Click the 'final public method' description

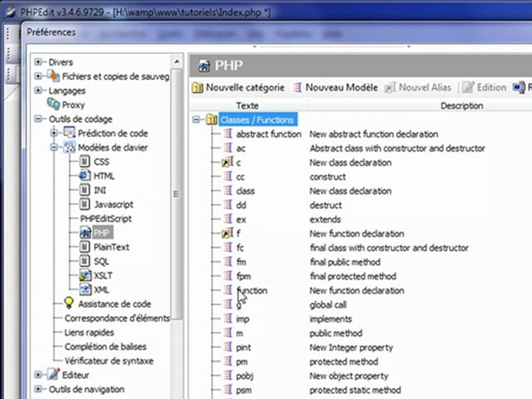coord(345,262)
